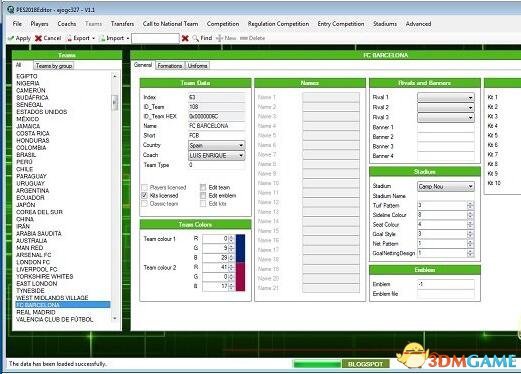This screenshot has height=374, width=521.
Task: Clear search with red X icon
Action: [185, 38]
